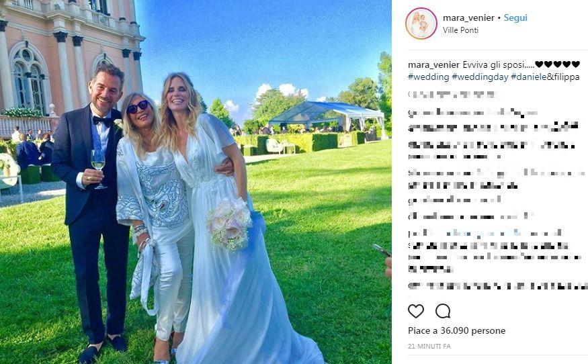588x364 pixels.
Task: Show who liked via Piace a 36.090 persone
Action: coord(457,330)
